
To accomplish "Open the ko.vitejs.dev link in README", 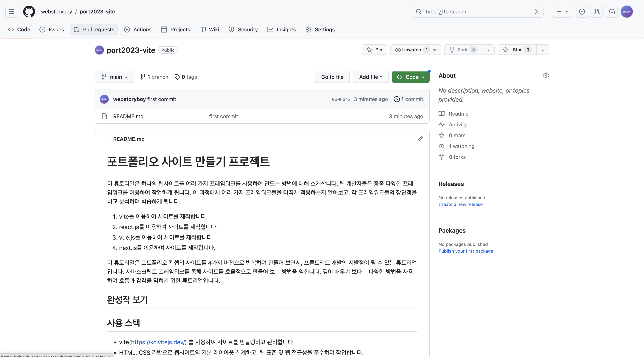I will click(x=158, y=342).
